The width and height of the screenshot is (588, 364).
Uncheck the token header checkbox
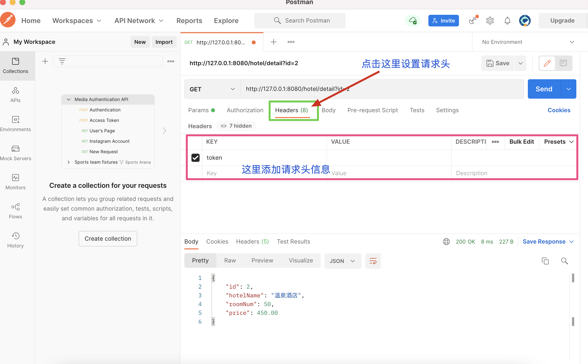[x=196, y=158]
